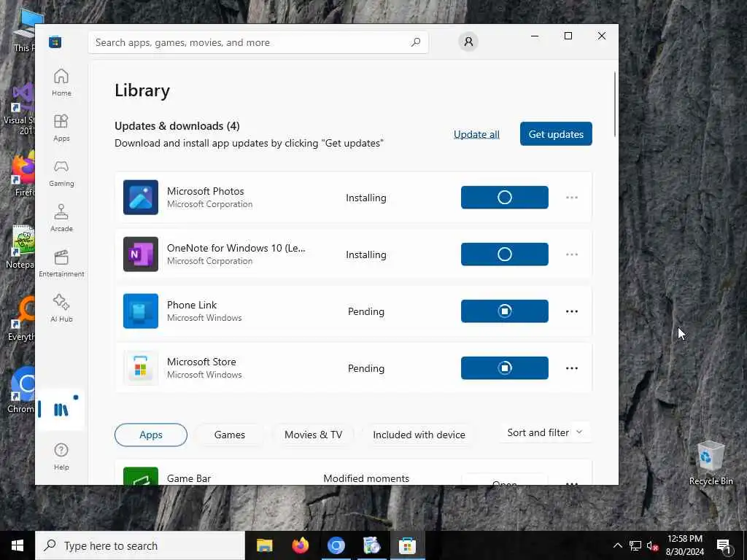Click the OneNote app icon
This screenshot has width=747, height=560.
[x=141, y=254]
